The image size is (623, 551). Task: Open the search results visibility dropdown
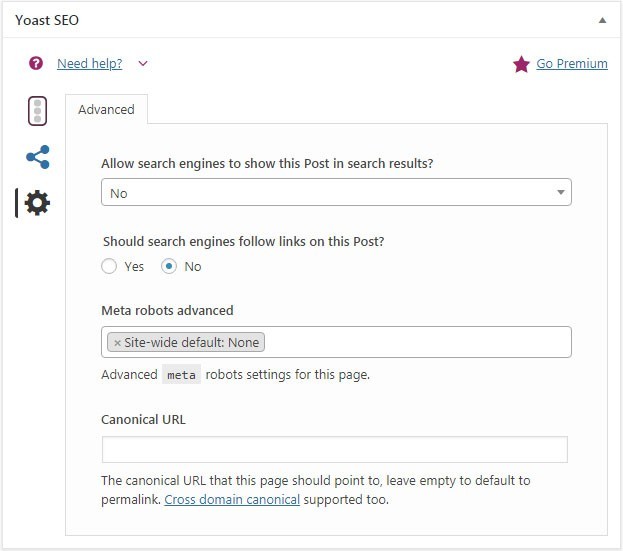tap(336, 192)
